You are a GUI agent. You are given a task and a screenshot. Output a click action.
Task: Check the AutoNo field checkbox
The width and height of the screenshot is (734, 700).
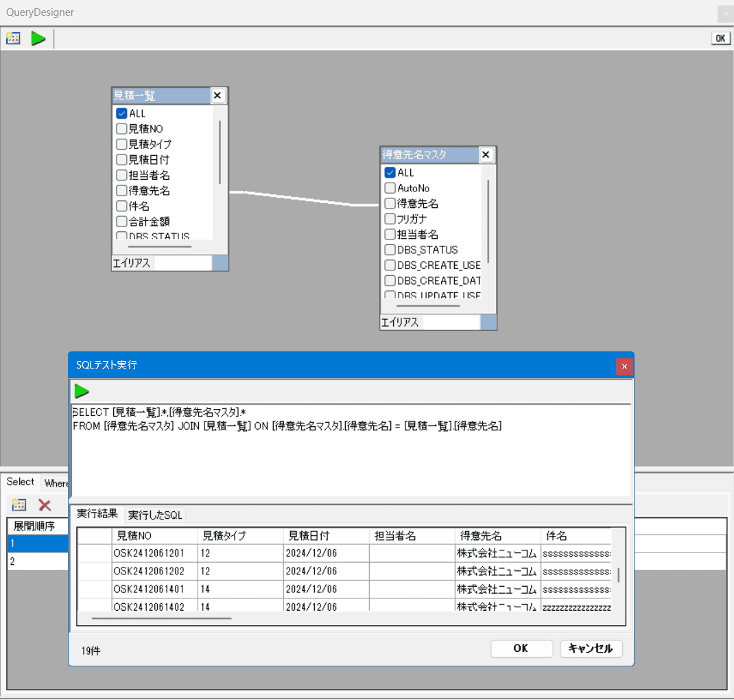tap(390, 188)
